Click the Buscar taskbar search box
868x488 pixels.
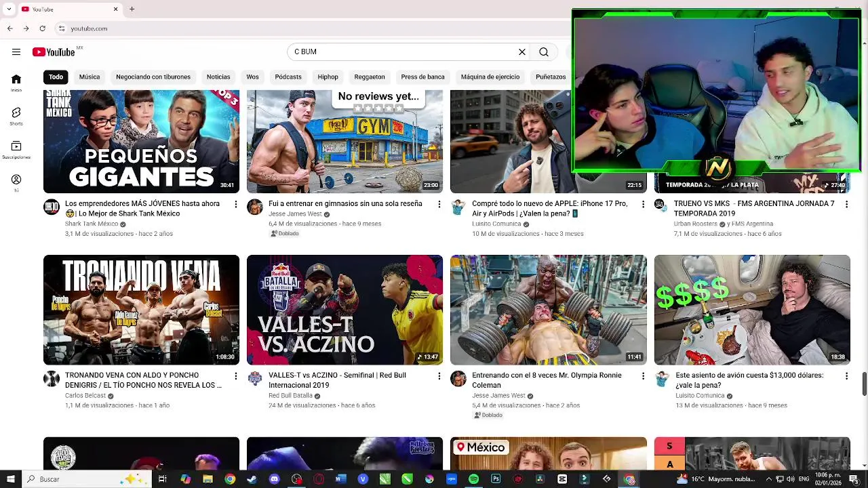(x=87, y=479)
